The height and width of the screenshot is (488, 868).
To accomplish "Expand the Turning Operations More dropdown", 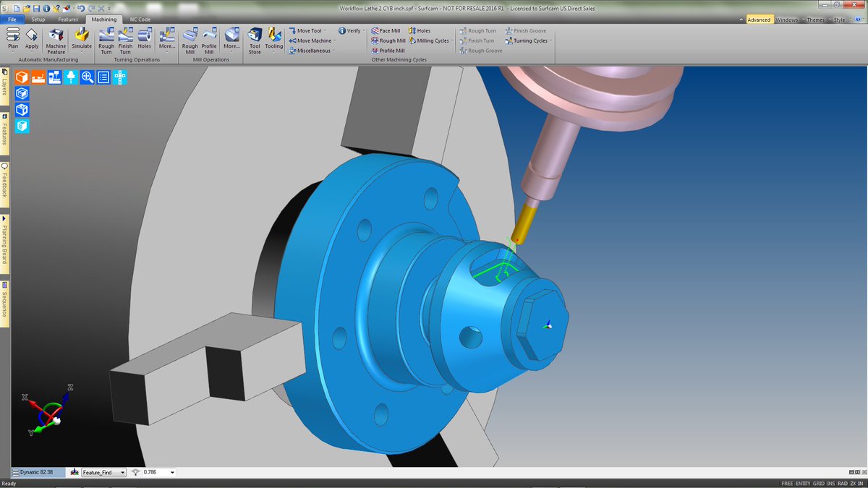I will (x=166, y=39).
